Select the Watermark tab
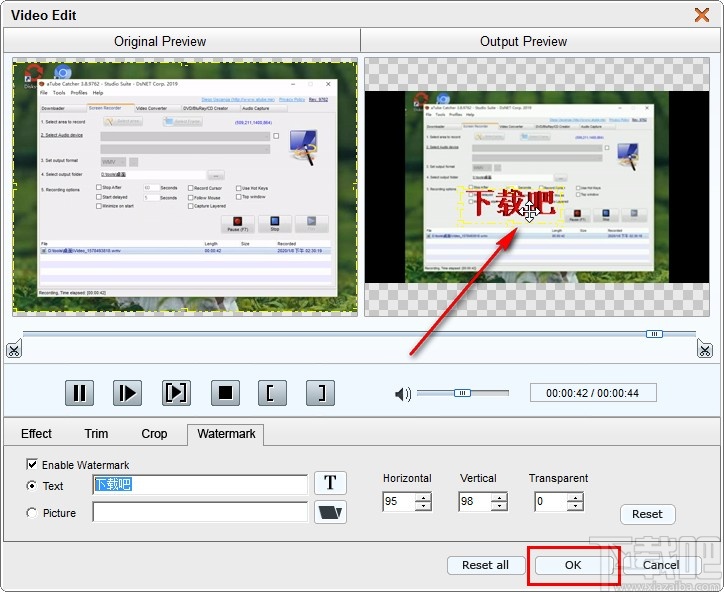The width and height of the screenshot is (724, 592). [x=226, y=434]
